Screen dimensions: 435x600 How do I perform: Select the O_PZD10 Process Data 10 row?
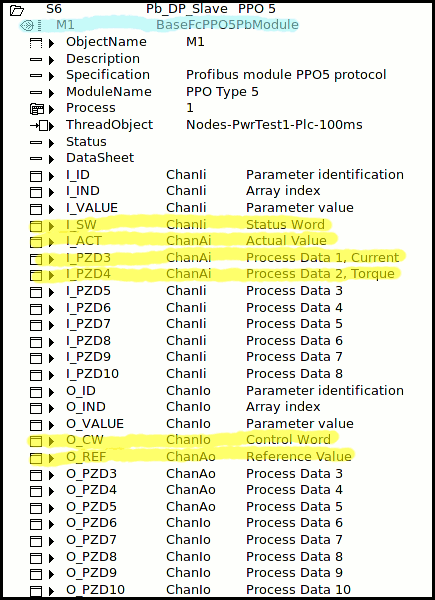[190, 589]
